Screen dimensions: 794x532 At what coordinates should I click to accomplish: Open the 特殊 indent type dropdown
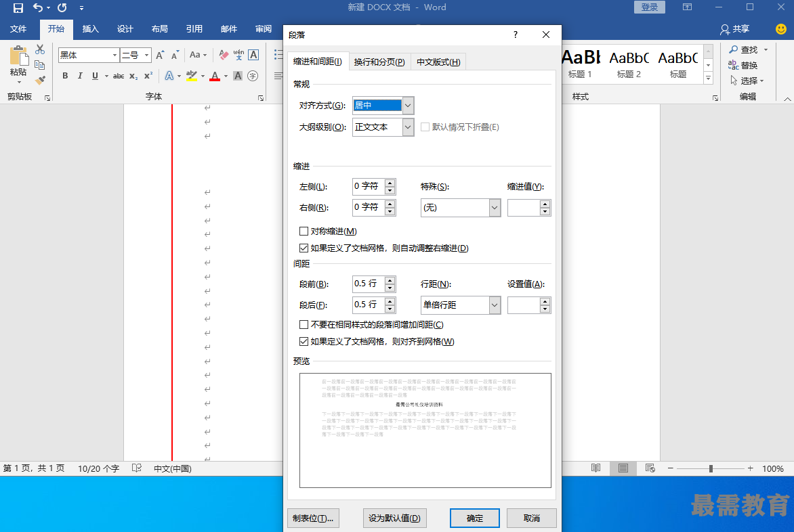(x=495, y=208)
